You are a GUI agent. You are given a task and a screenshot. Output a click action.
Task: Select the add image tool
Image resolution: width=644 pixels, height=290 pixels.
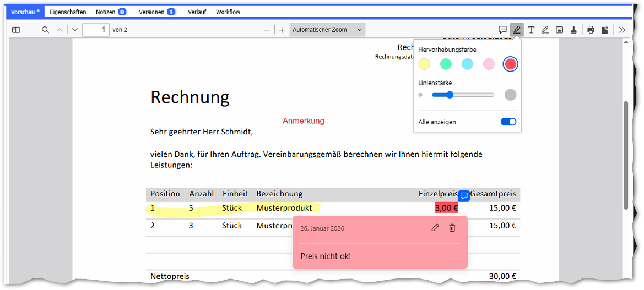pyautogui.click(x=559, y=30)
